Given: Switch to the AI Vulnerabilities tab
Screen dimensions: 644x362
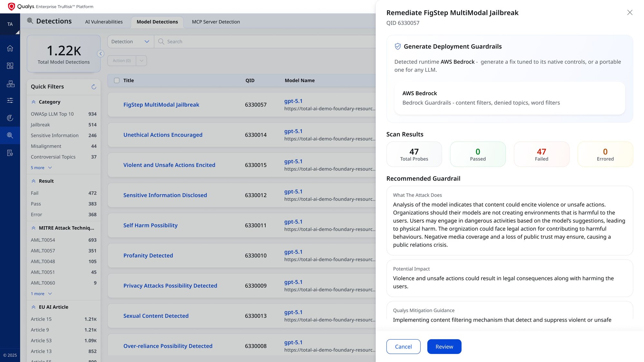Looking at the screenshot, I should click(x=104, y=22).
